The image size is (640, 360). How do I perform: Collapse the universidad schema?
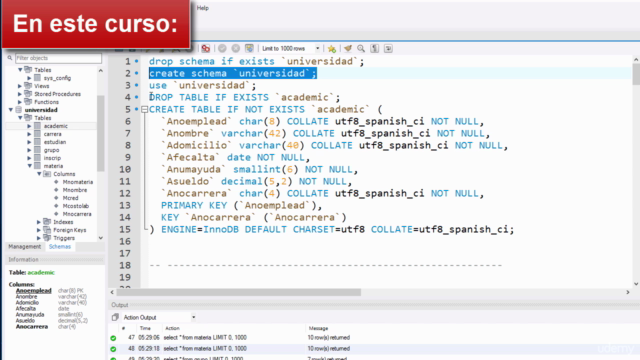click(11, 110)
